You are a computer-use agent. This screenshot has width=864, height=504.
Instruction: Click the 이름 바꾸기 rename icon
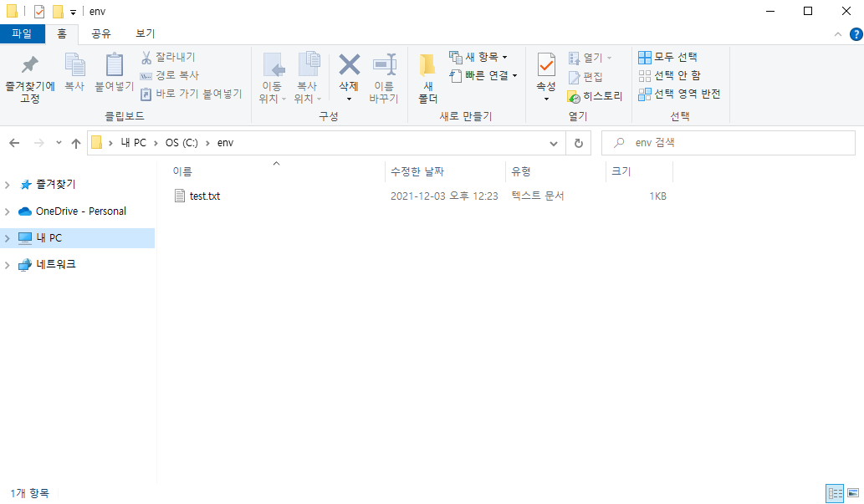point(384,65)
